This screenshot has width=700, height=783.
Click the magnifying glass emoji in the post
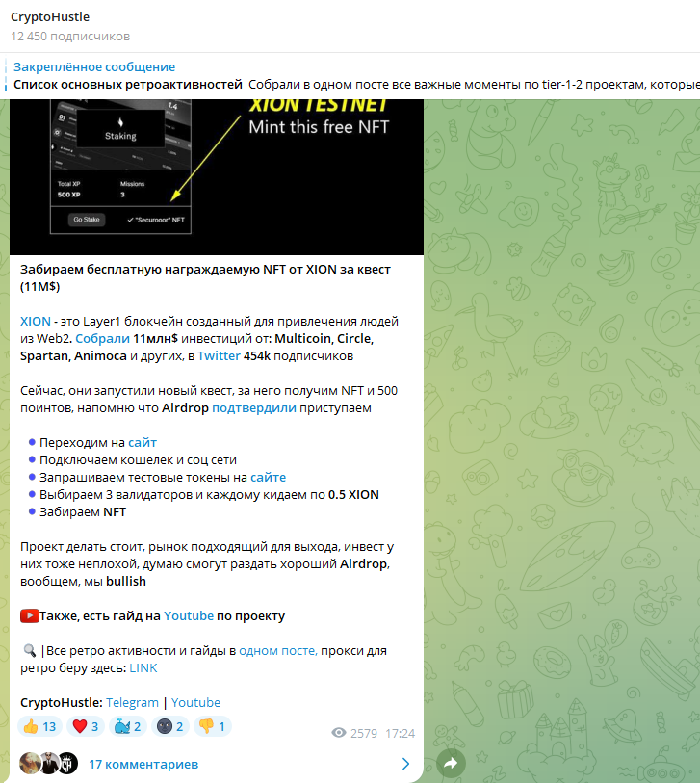coord(30,651)
